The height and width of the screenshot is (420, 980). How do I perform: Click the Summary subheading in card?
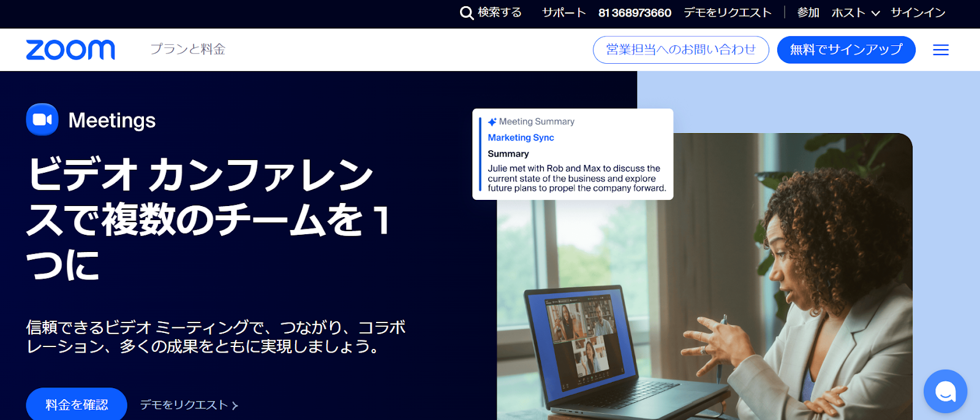508,154
